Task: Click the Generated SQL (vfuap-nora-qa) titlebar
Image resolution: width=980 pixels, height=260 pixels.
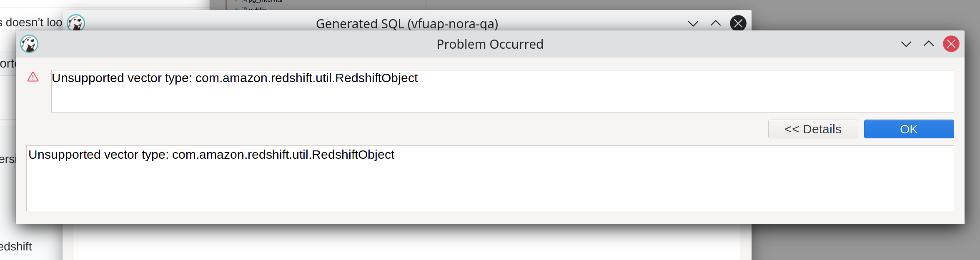Action: click(x=407, y=24)
